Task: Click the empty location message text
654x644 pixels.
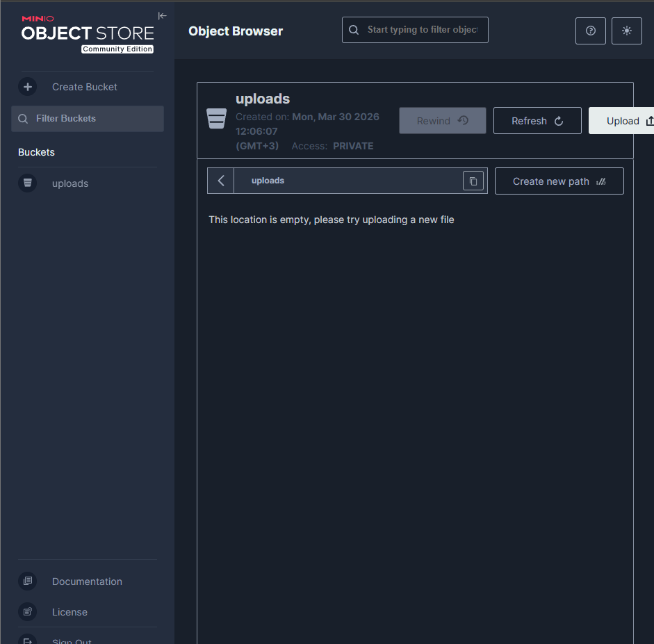Action: tap(332, 220)
